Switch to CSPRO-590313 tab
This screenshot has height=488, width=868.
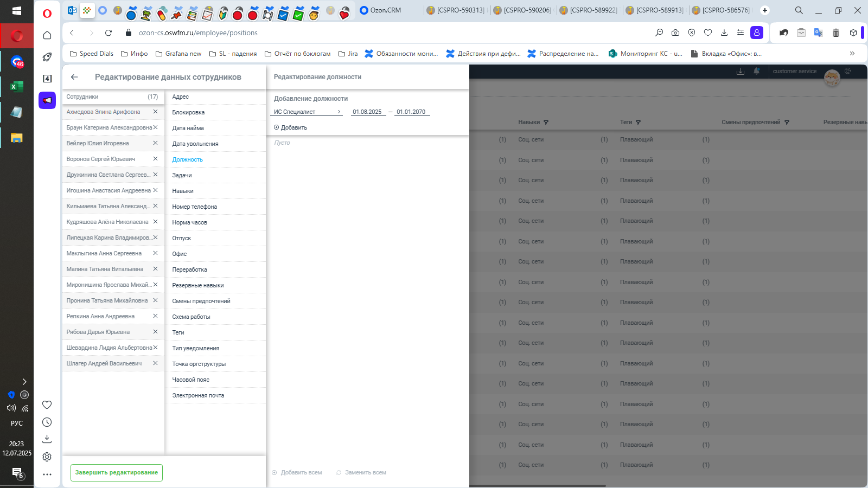(456, 10)
